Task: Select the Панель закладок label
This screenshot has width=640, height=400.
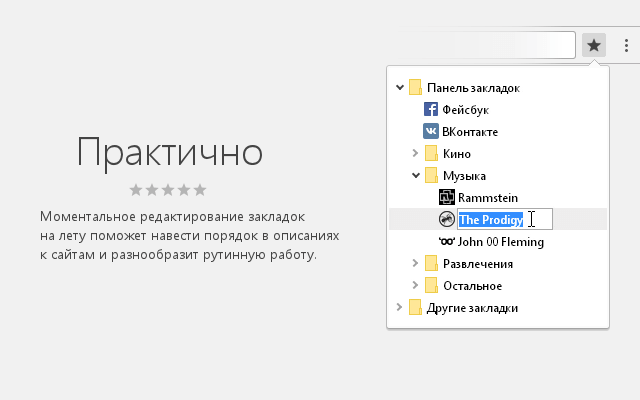Action: 473,88
